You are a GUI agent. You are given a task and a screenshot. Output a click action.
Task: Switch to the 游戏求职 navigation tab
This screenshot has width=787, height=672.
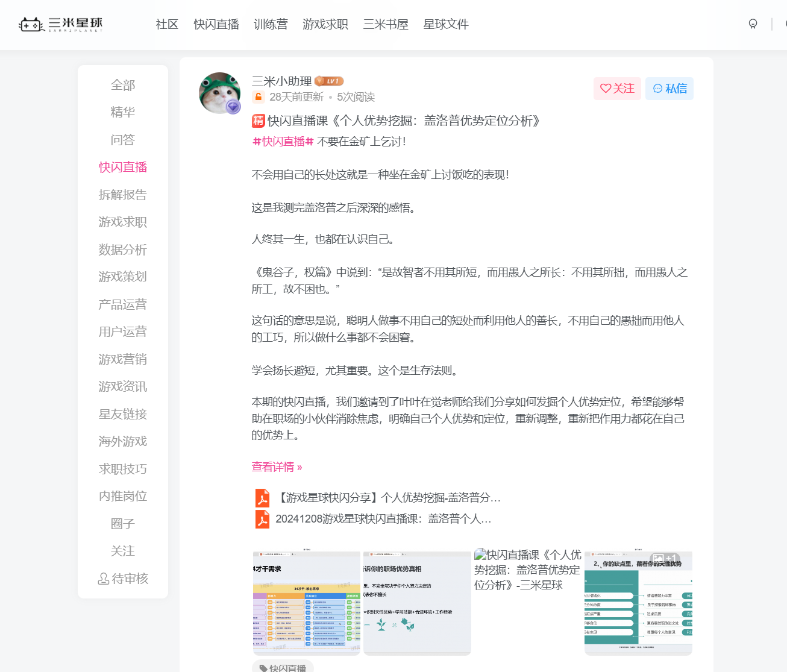click(325, 25)
